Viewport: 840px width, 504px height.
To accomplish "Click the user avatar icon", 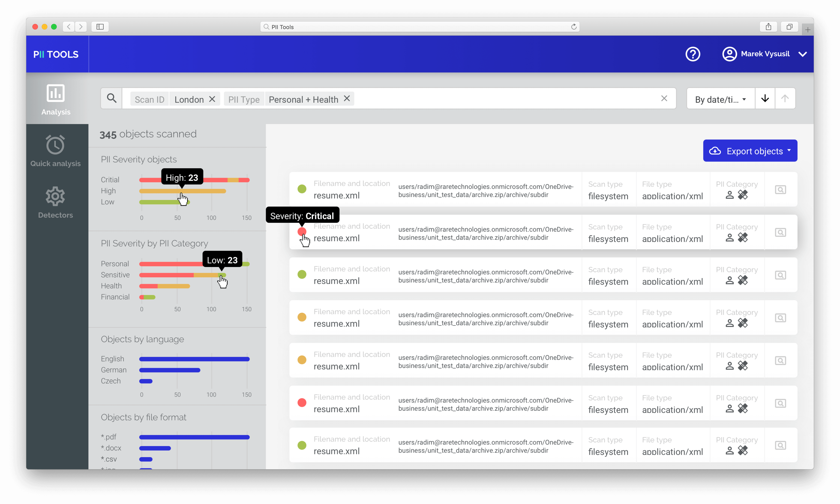I will click(x=730, y=54).
